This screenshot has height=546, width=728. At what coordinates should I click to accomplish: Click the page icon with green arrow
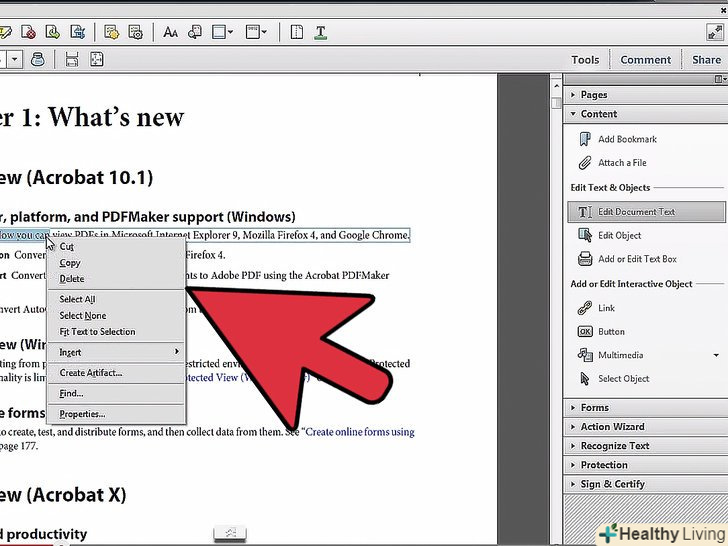[x=52, y=32]
